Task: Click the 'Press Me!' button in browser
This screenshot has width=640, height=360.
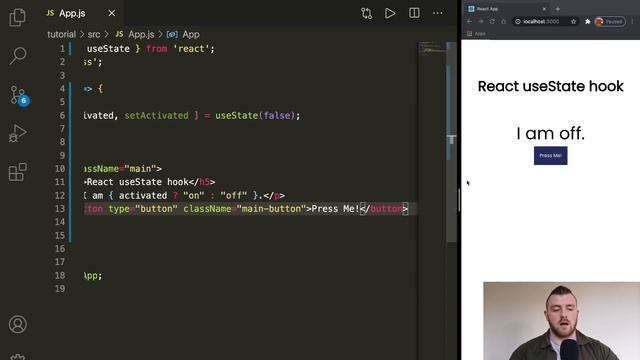Action: (550, 156)
